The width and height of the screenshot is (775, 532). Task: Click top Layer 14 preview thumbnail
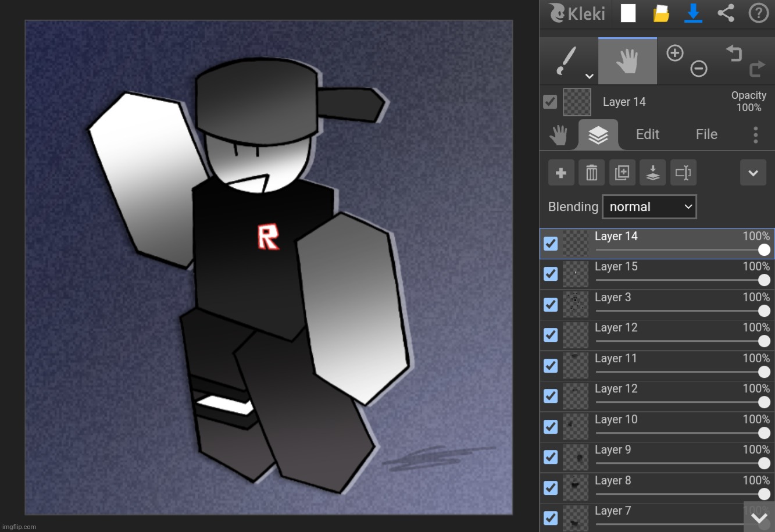(x=577, y=102)
